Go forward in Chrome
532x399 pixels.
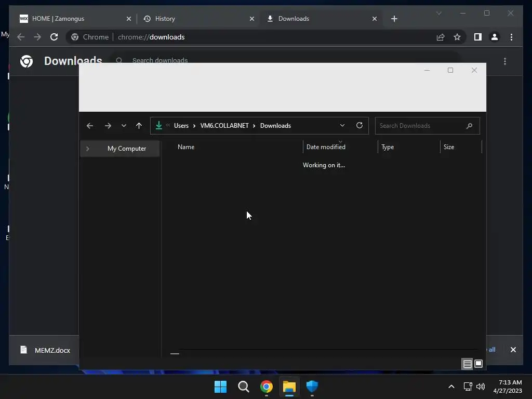[x=37, y=37]
